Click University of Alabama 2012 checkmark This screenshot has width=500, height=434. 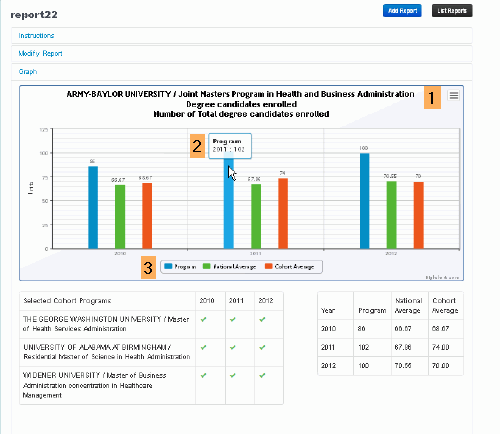pos(262,347)
